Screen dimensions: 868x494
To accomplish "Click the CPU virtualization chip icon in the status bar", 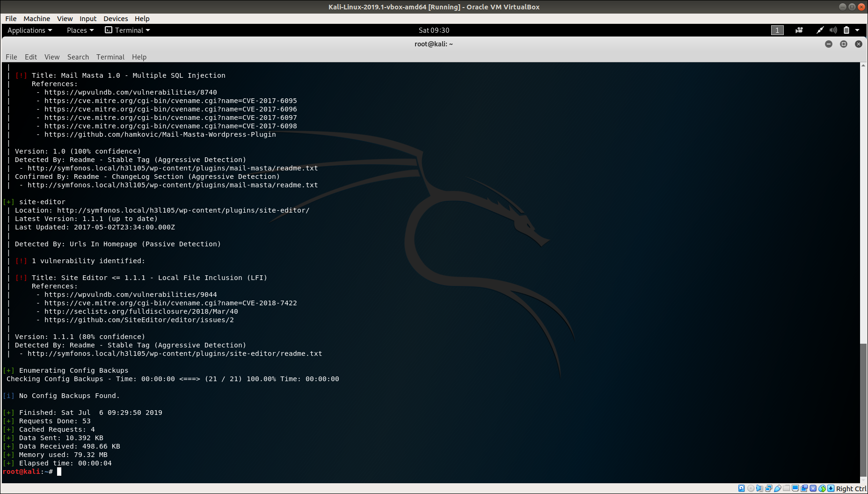I will coord(813,488).
